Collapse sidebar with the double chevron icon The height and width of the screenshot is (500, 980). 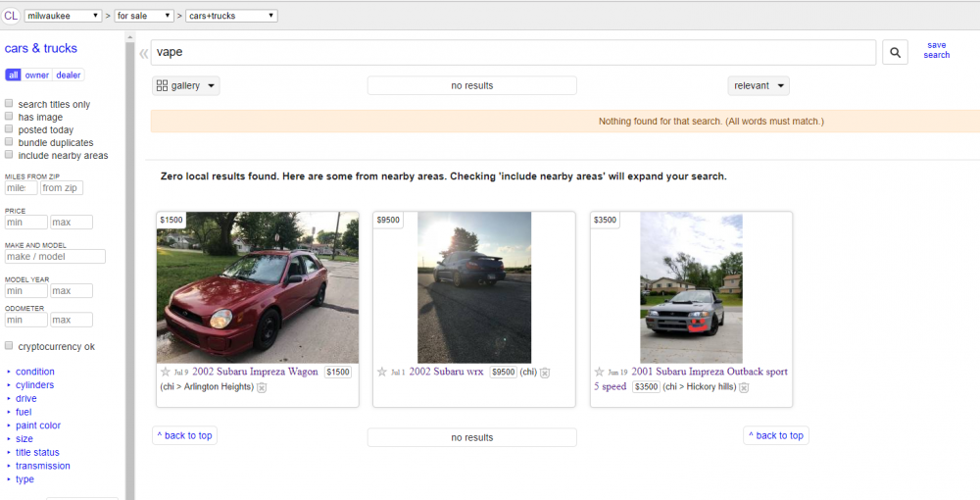click(x=144, y=53)
